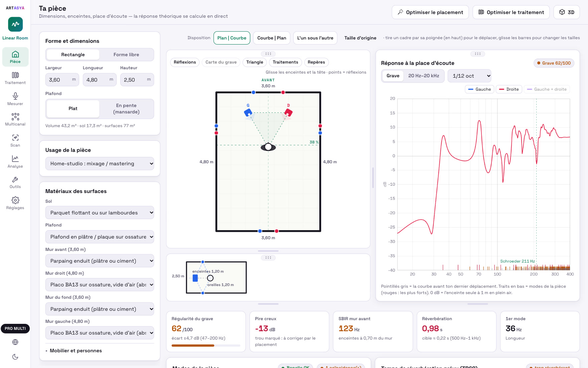The width and height of the screenshot is (588, 368).
Task: Open Outils wrench section
Action: (x=15, y=183)
